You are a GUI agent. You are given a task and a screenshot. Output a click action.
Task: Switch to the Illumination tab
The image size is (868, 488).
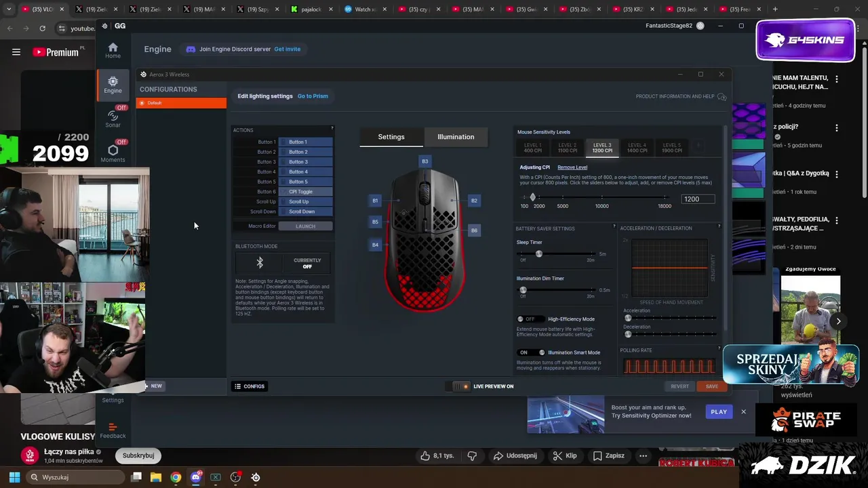tap(456, 137)
